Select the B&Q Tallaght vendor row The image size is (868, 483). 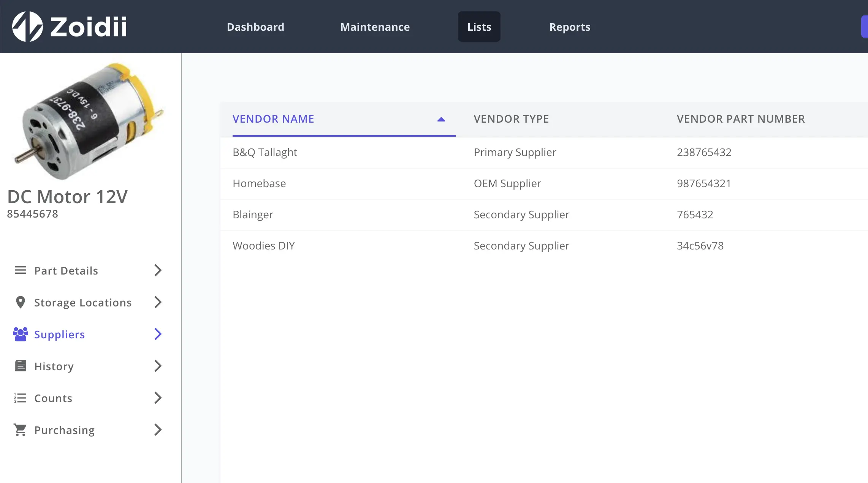(x=544, y=152)
